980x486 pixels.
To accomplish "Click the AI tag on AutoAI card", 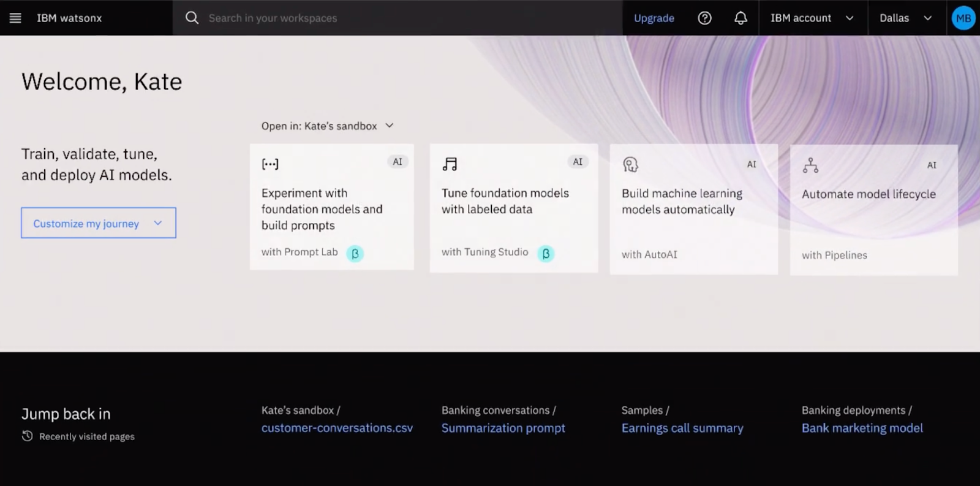I will pyautogui.click(x=752, y=164).
